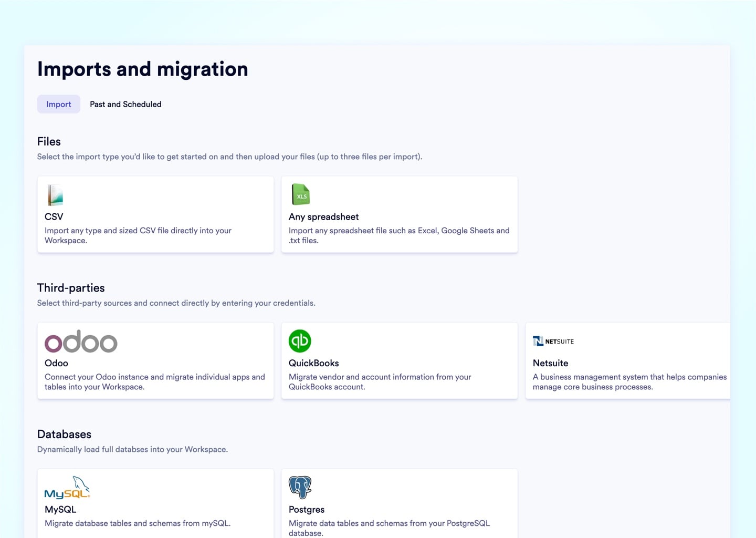Screen dimensions: 756x538
Task: Start a QuickBooks migration
Action: point(399,361)
